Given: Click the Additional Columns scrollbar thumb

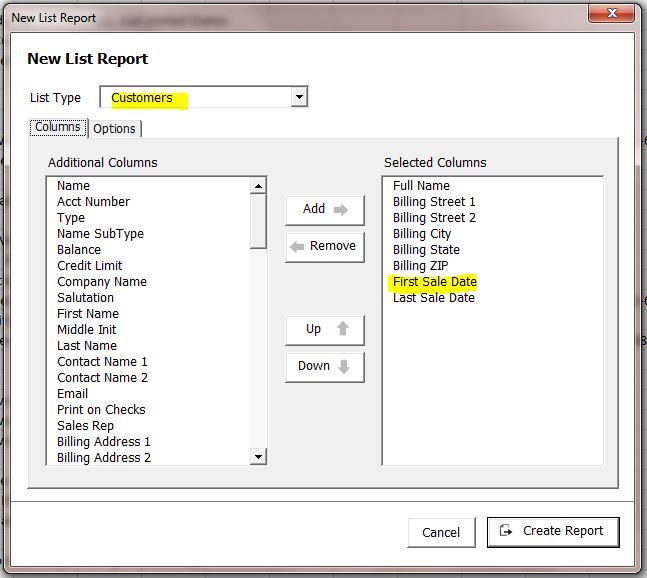Looking at the screenshot, I should [x=258, y=221].
